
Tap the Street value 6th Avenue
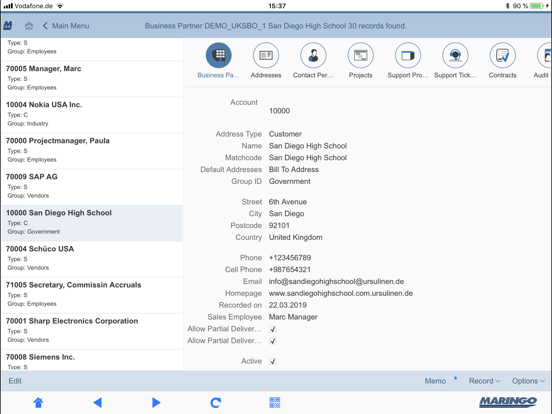click(288, 202)
